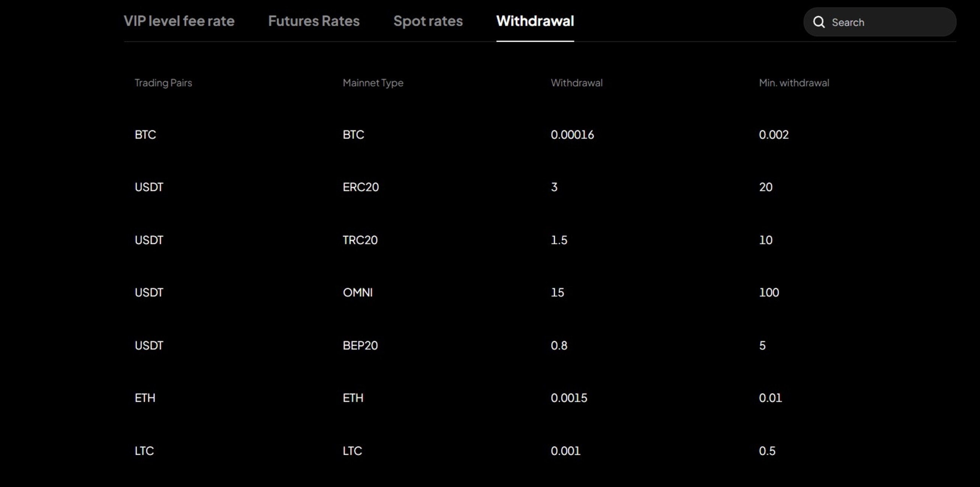The height and width of the screenshot is (487, 980).
Task: Click the Withdrawal column header
Action: 576,83
